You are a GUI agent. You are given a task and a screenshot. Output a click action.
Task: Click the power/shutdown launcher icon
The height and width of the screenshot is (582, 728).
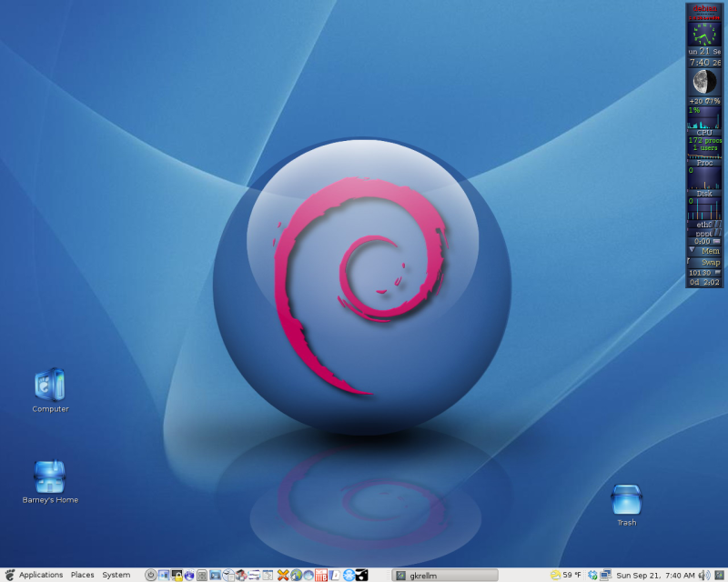pos(151,576)
